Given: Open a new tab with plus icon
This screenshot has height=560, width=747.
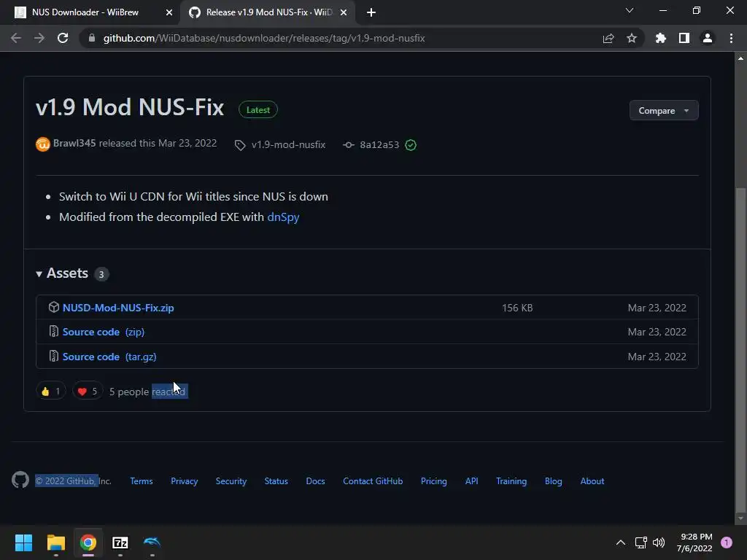Looking at the screenshot, I should (371, 13).
